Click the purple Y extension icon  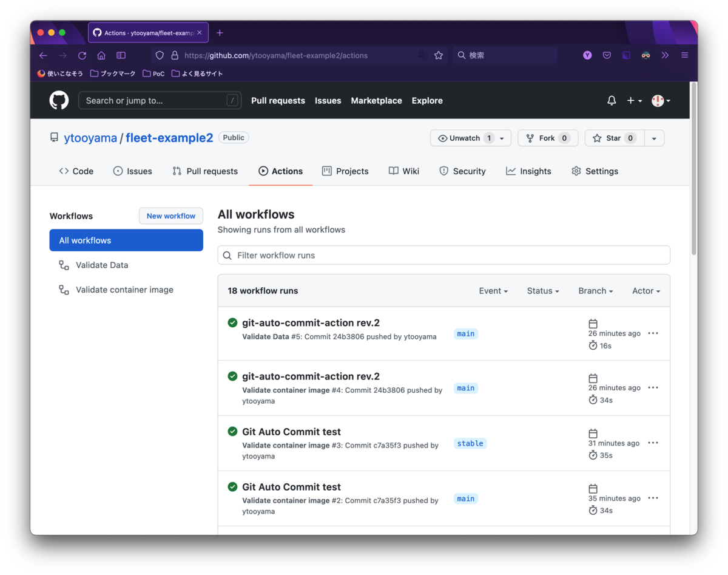[587, 55]
